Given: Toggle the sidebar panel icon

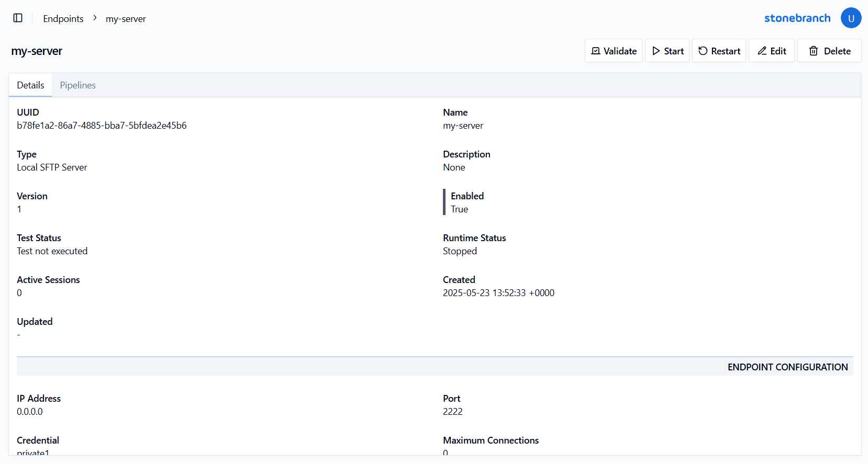Looking at the screenshot, I should coord(18,18).
